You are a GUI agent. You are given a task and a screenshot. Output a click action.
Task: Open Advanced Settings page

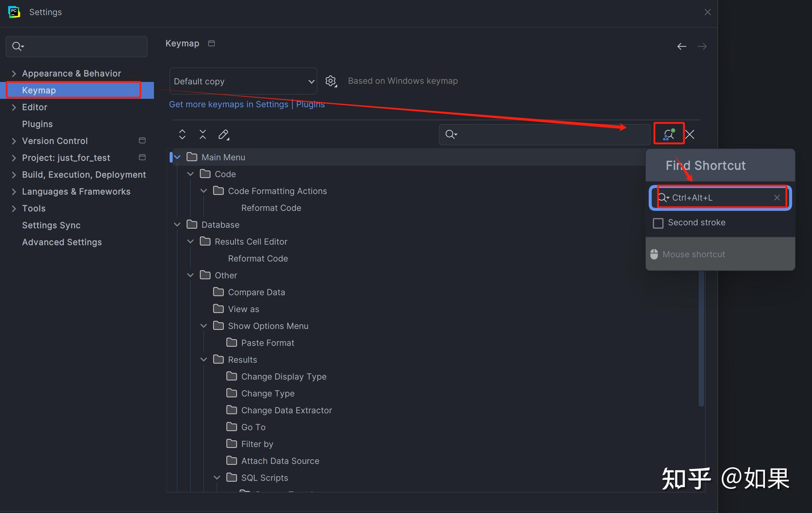(62, 242)
